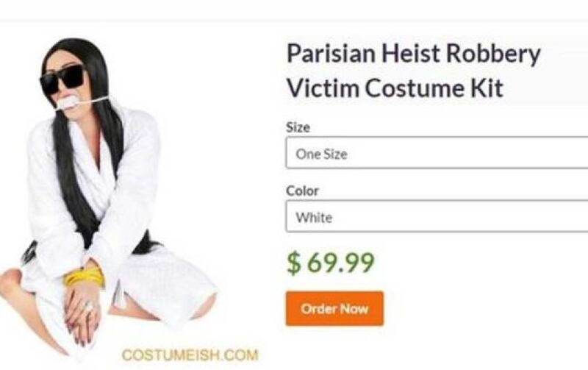The height and width of the screenshot is (370, 588).
Task: Click the yellow wrist rope in photo
Action: (x=84, y=277)
